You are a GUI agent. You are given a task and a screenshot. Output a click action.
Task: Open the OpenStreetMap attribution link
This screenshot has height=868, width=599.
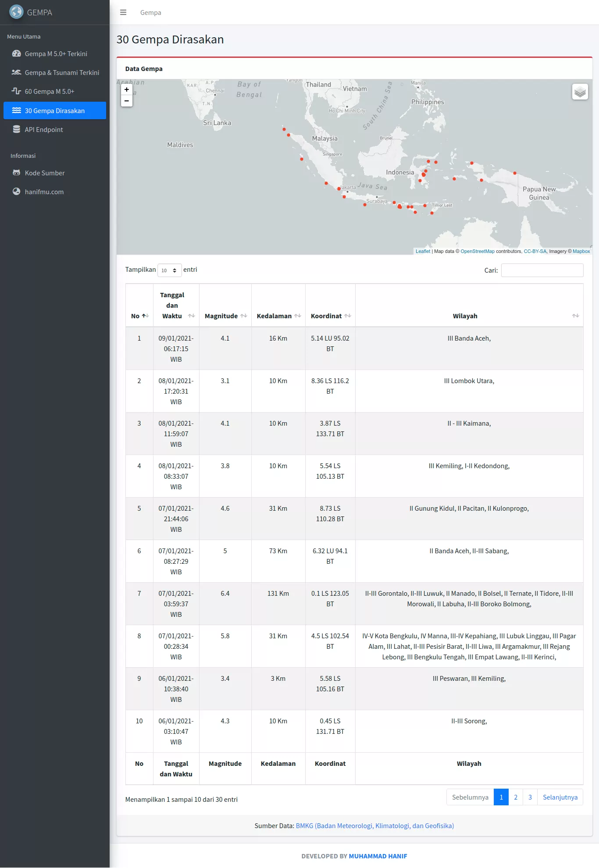(478, 251)
